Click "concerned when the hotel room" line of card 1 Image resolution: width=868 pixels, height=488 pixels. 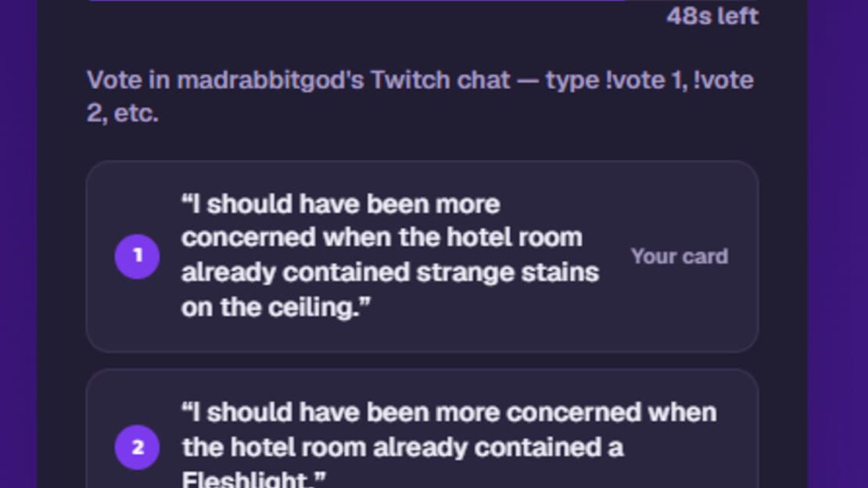click(382, 239)
